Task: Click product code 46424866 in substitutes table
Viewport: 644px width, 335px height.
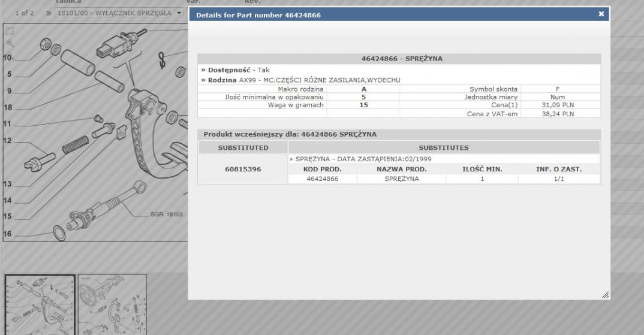Action: 323,179
